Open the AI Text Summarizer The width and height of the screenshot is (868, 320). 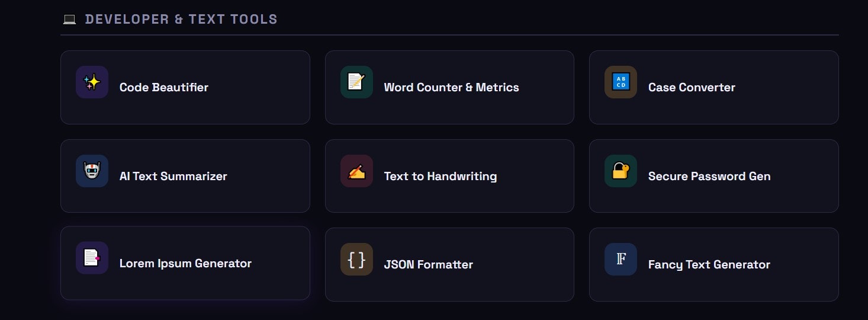coord(185,176)
